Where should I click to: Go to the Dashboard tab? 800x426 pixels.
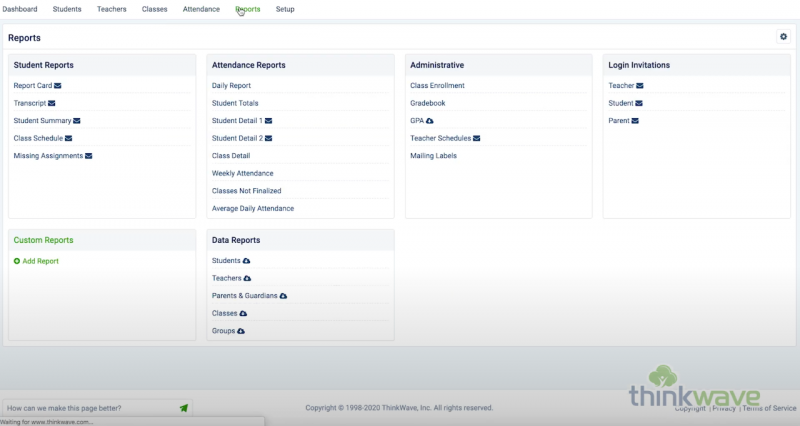click(20, 9)
